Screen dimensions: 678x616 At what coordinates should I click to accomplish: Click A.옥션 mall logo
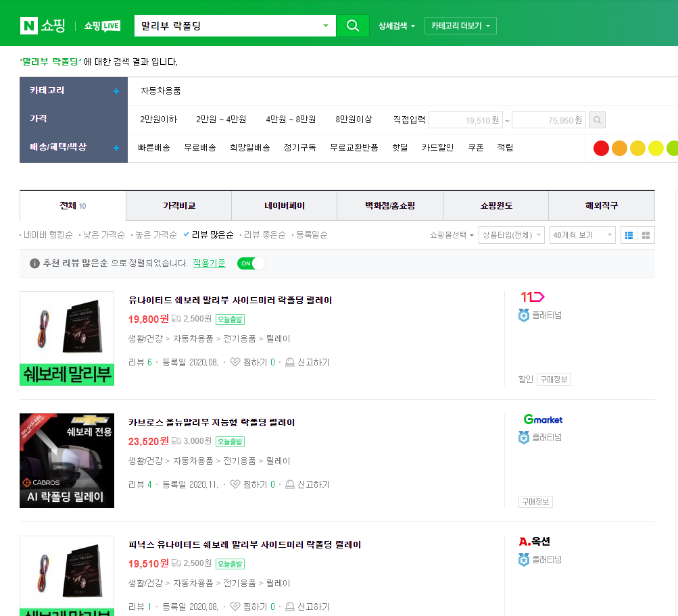[535, 541]
